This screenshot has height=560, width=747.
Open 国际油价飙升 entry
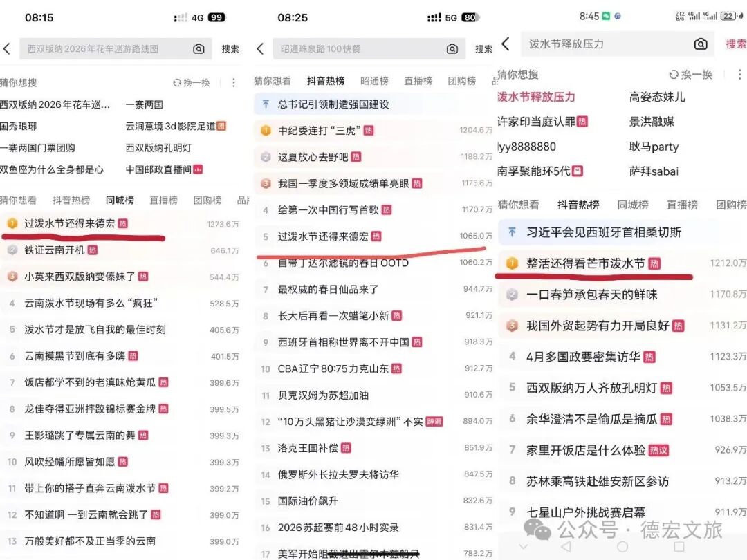[374, 501]
